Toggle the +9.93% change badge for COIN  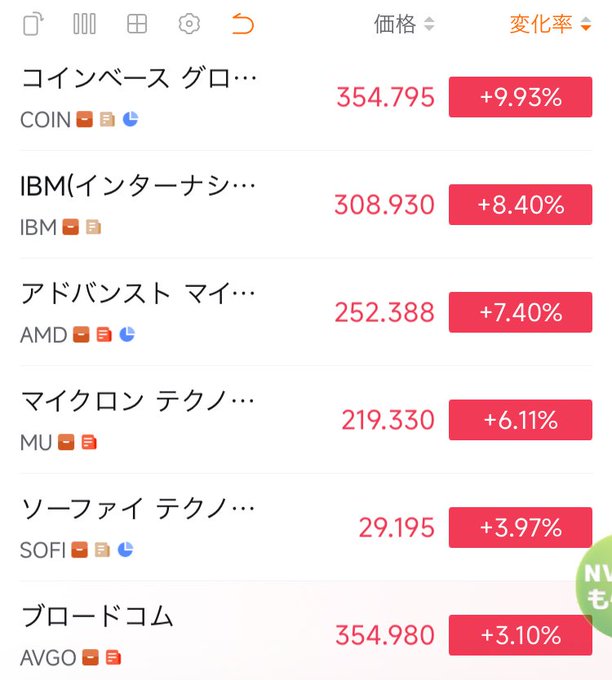(520, 97)
